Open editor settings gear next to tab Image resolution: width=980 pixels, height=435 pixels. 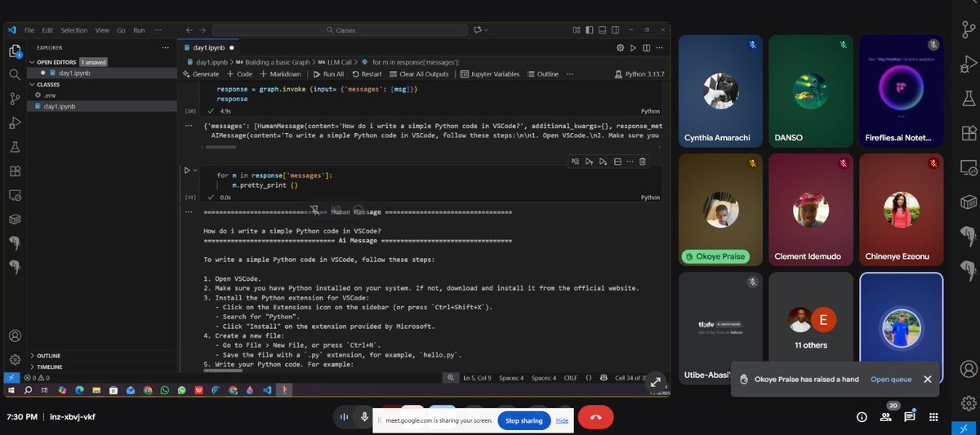point(620,48)
